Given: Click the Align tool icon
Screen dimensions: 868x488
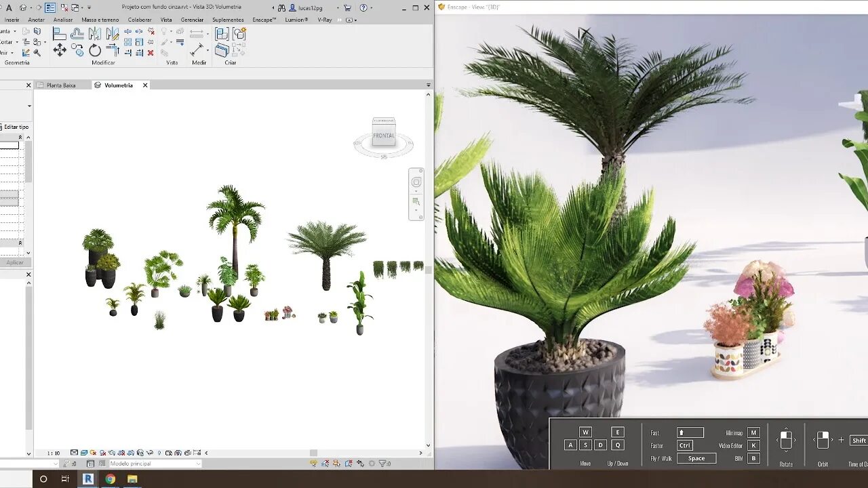Looking at the screenshot, I should point(60,34).
